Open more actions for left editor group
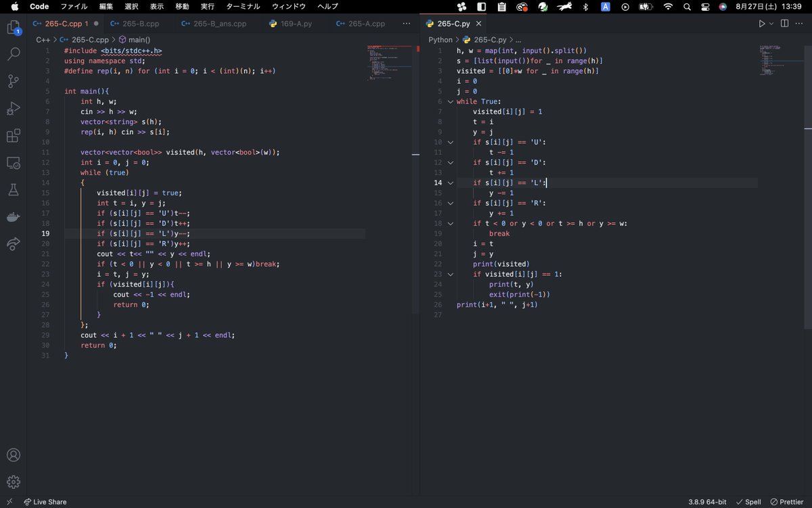 407,23
